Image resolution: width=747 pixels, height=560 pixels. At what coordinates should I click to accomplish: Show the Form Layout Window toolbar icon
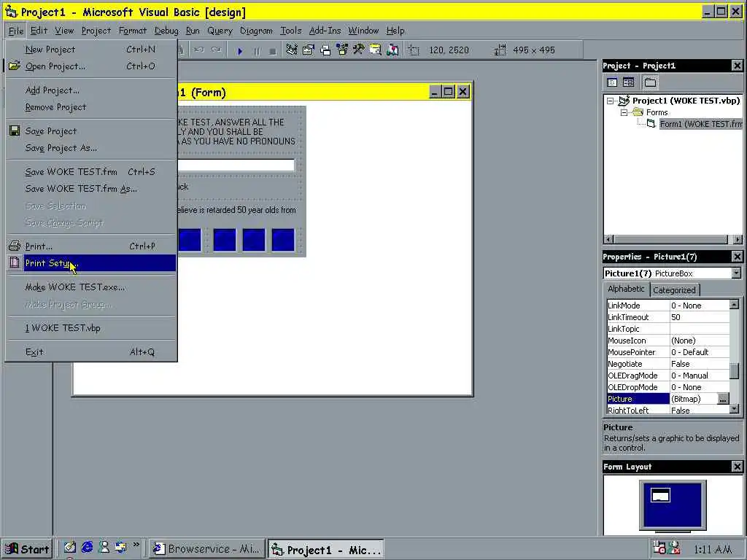tap(325, 50)
